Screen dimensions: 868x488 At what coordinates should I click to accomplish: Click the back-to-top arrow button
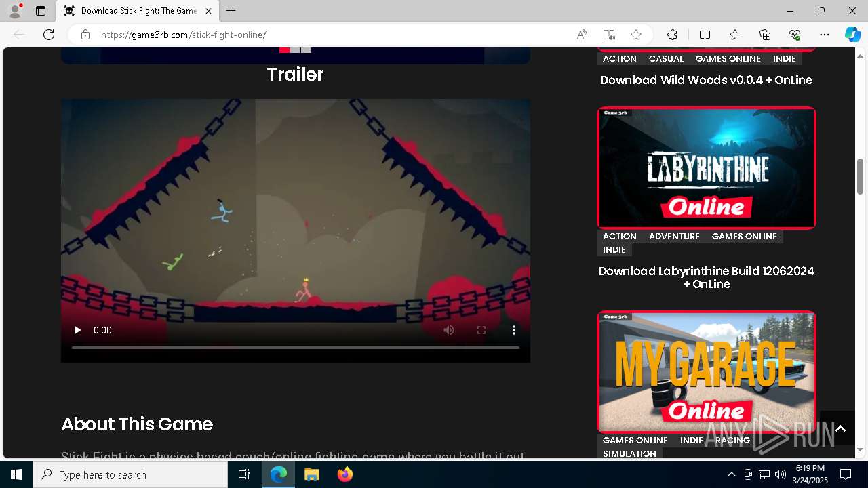[x=840, y=428]
